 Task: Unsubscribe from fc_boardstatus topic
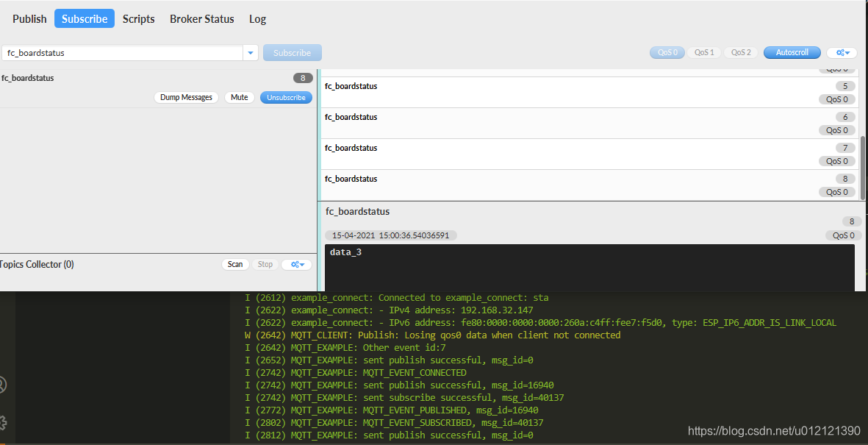[x=286, y=98]
